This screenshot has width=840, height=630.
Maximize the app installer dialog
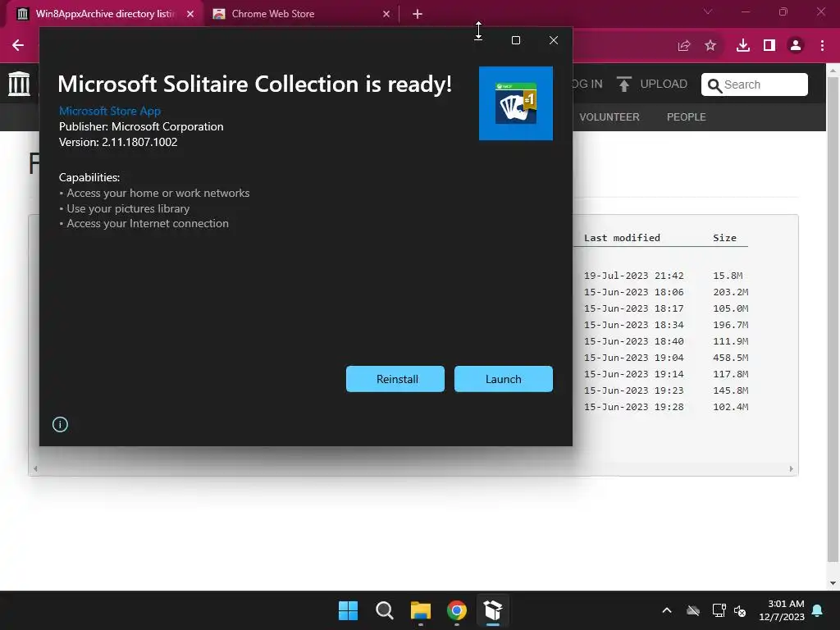[x=516, y=40]
